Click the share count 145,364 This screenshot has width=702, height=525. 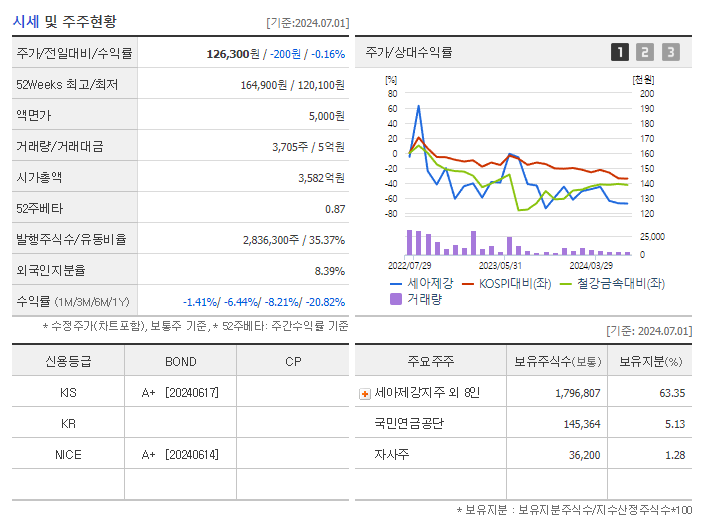pos(582,424)
